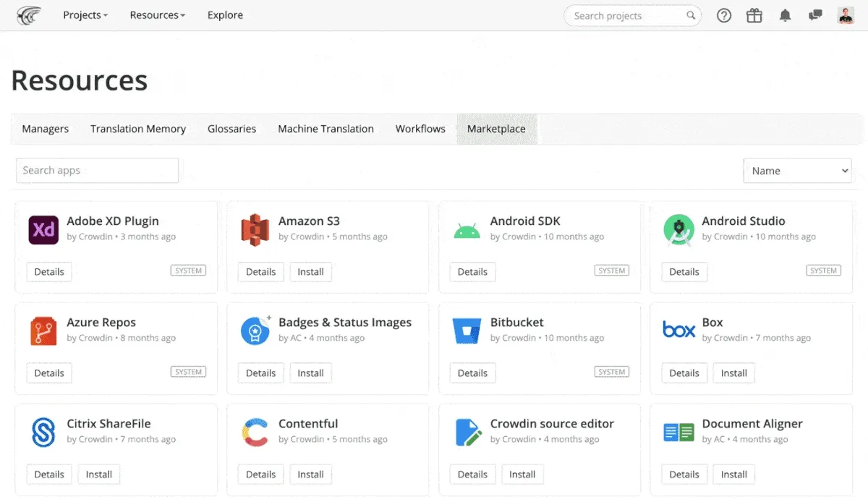View Details for Adobe XD Plugin
Screen dimensions: 868x502
[49, 272]
